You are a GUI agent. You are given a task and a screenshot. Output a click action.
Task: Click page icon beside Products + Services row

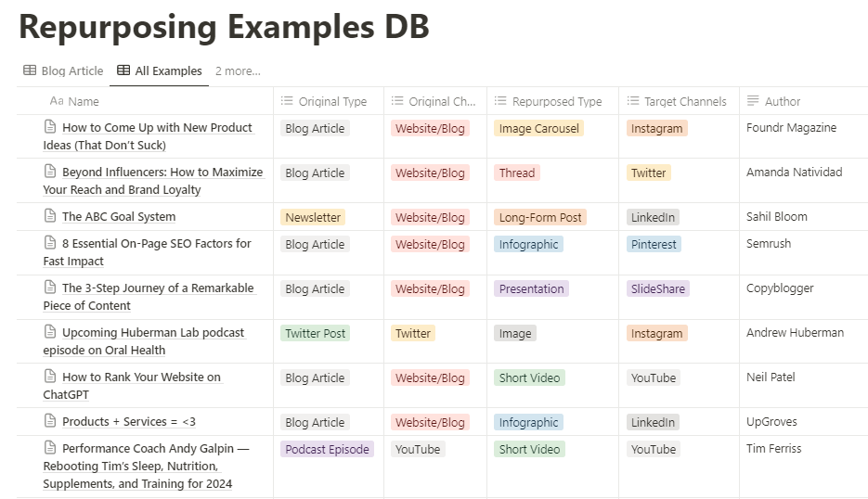click(50, 421)
